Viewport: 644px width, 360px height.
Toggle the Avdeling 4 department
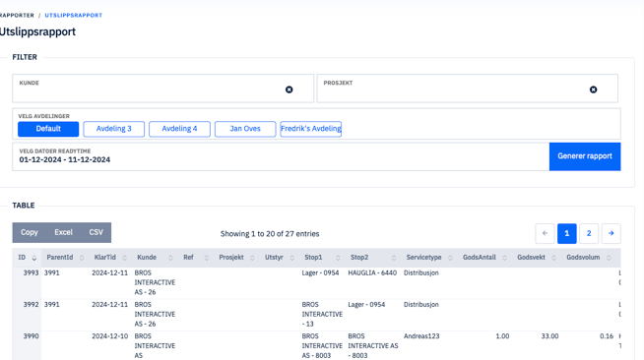point(179,129)
